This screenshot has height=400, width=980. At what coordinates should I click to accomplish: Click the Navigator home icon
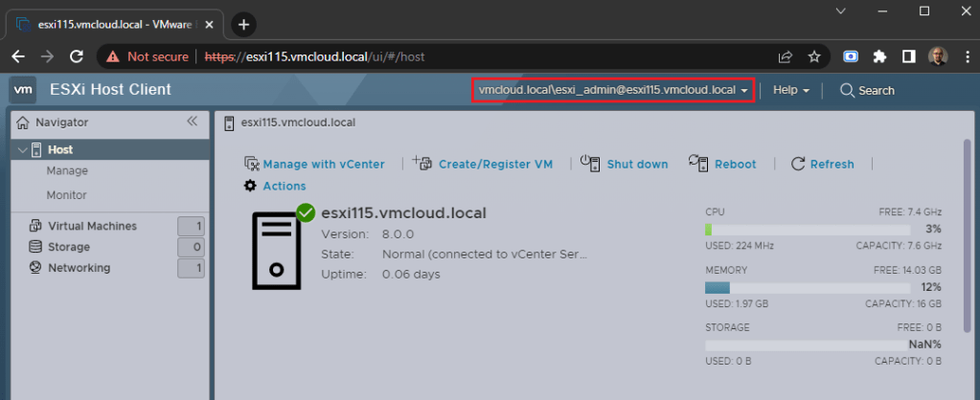tap(23, 122)
